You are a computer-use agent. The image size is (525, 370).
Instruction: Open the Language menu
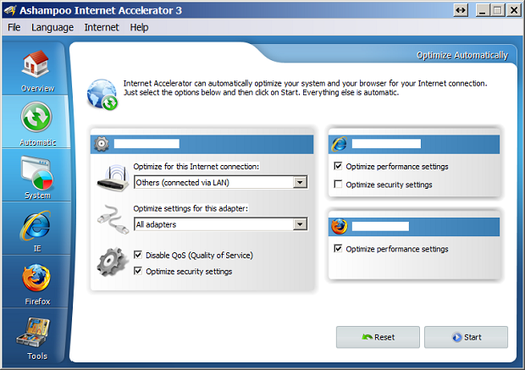click(52, 27)
